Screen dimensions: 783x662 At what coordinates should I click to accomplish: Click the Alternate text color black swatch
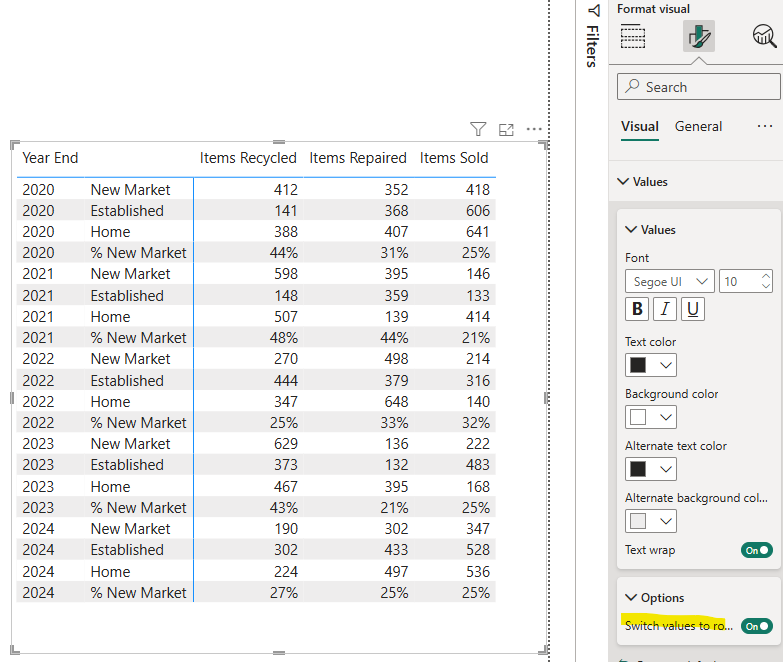point(638,469)
